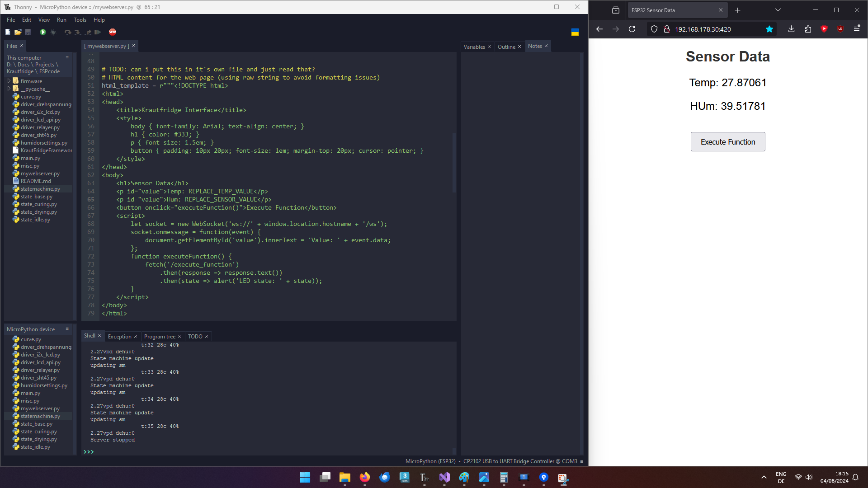The image size is (868, 488).
Task: Reload the page in Firefox
Action: [632, 29]
